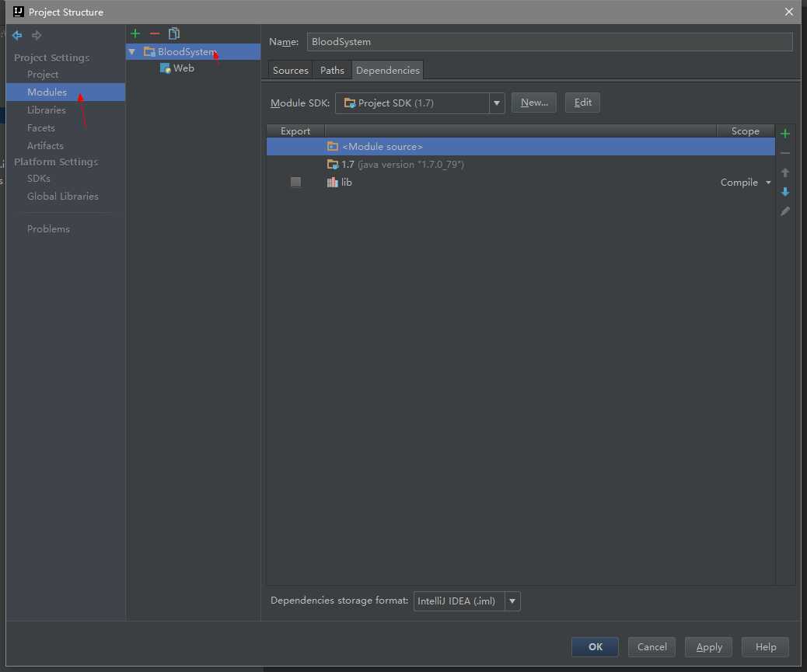
Task: Select the BloodSystem module in tree
Action: tap(193, 51)
